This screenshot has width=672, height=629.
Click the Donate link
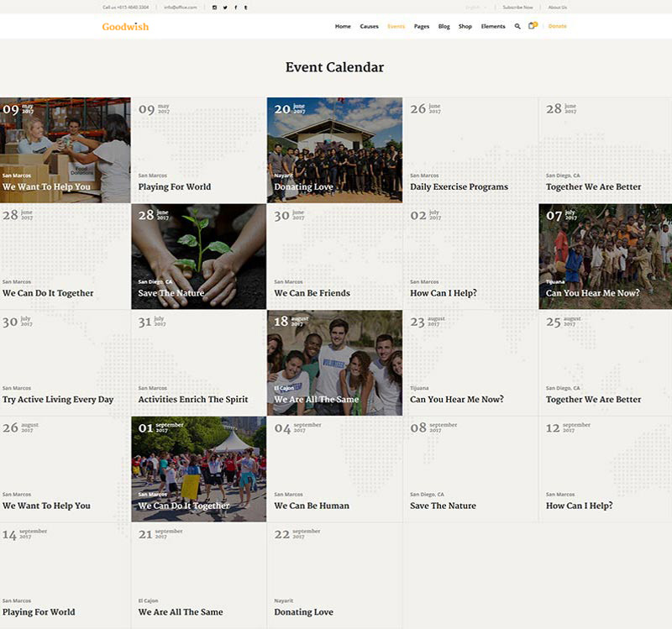click(558, 26)
